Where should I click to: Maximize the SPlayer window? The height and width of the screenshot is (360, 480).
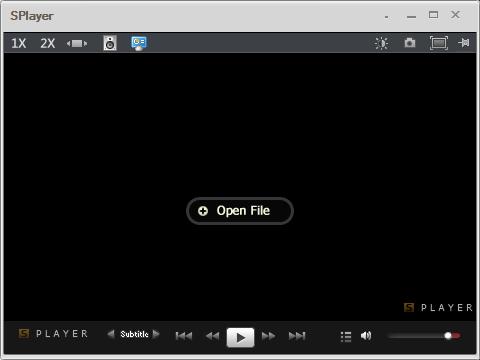pos(433,15)
